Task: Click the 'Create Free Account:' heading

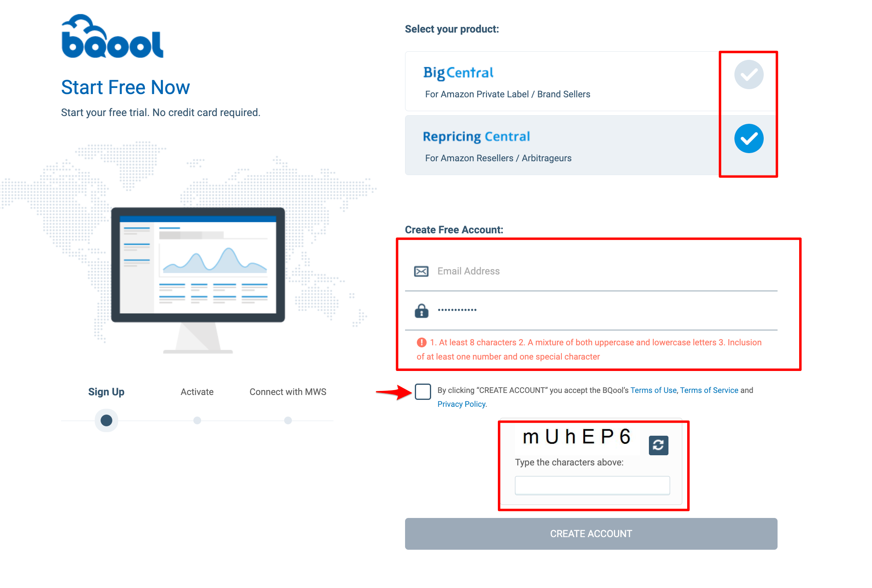Action: pos(454,230)
